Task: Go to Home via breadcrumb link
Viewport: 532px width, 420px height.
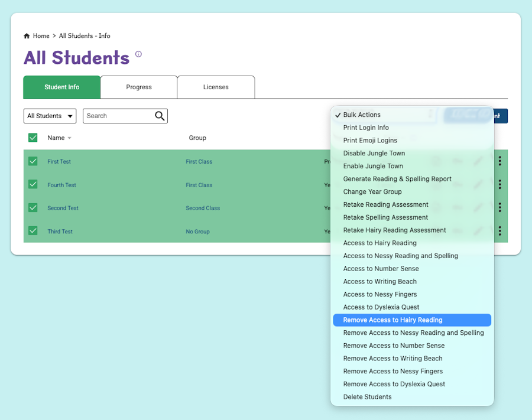Action: tap(41, 36)
